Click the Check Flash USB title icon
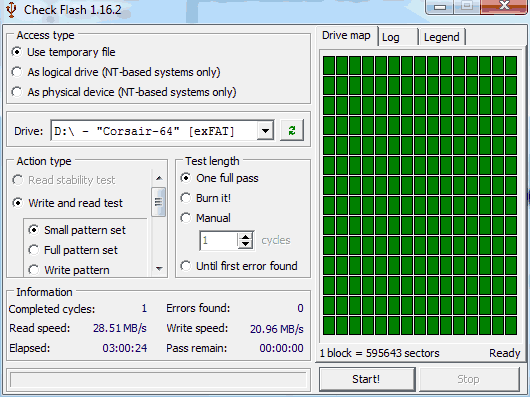The image size is (530, 397). pos(11,9)
